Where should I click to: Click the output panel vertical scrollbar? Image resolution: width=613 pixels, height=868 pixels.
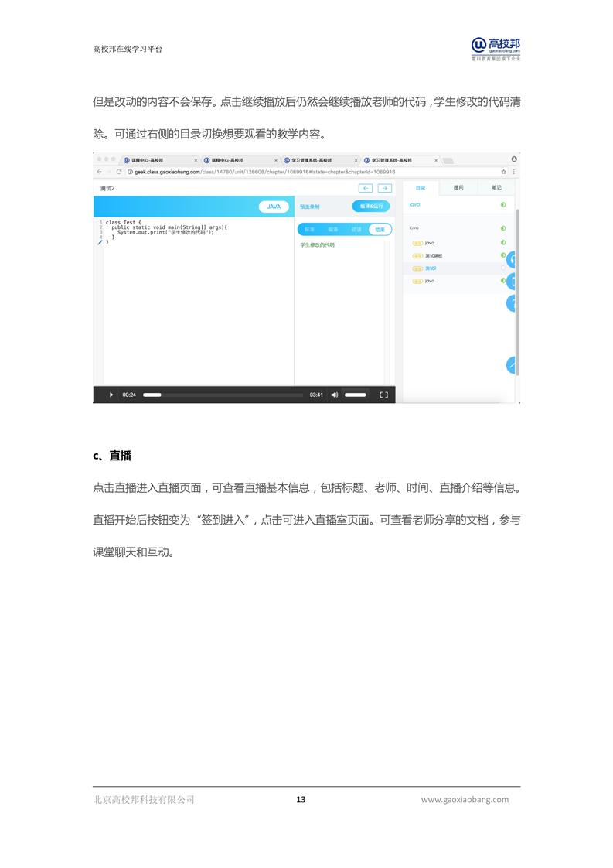coord(387,313)
